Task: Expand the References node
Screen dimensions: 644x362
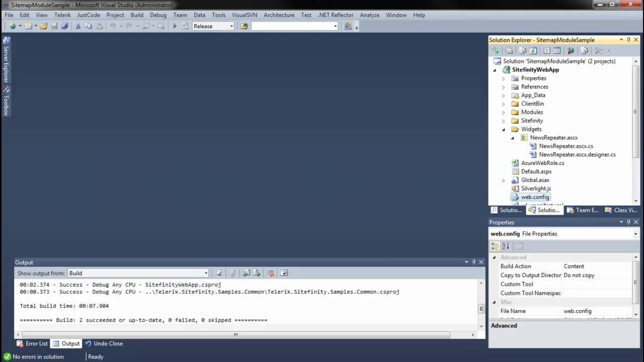Action: click(x=504, y=87)
